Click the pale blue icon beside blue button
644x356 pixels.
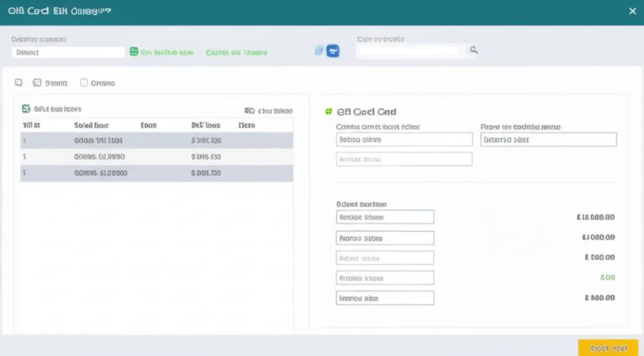pyautogui.click(x=319, y=51)
